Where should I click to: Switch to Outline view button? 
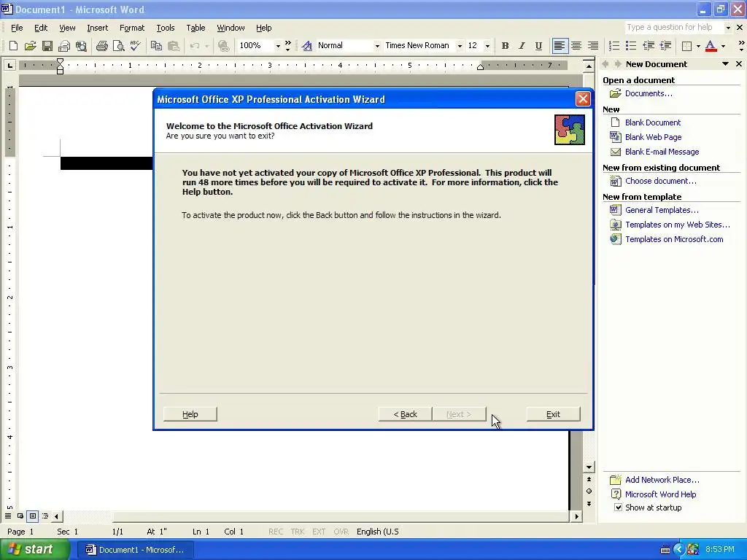coord(45,516)
